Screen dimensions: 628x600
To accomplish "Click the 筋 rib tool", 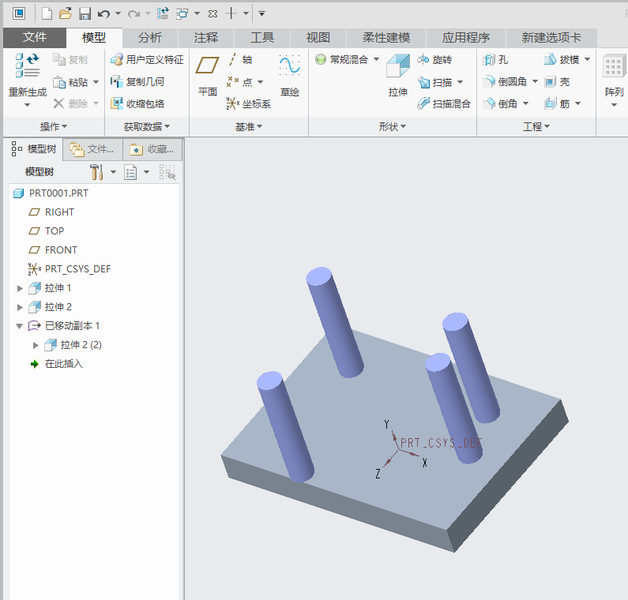I will (557, 104).
